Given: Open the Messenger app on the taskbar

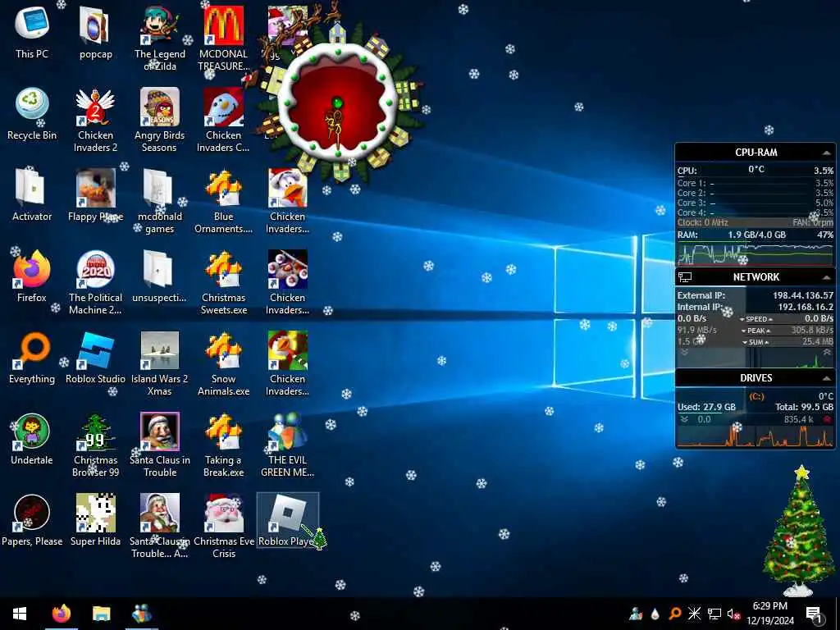Looking at the screenshot, I should click(141, 614).
